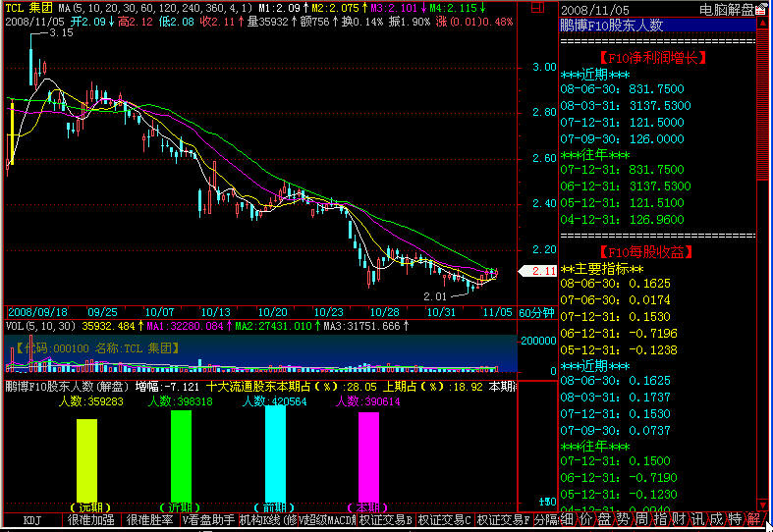The height and width of the screenshot is (532, 773).
Task: Click the cyan 前期 shareholder bar
Action: coord(275,453)
